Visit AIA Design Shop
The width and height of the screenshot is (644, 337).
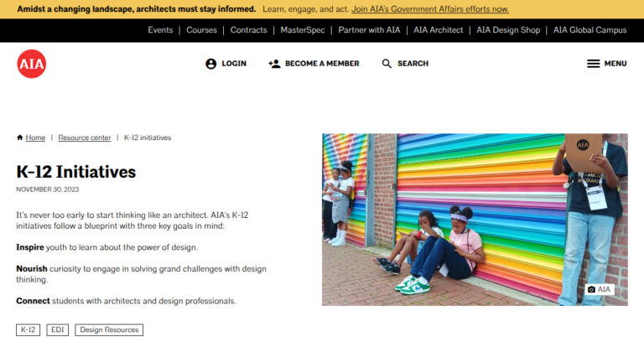coord(509,30)
